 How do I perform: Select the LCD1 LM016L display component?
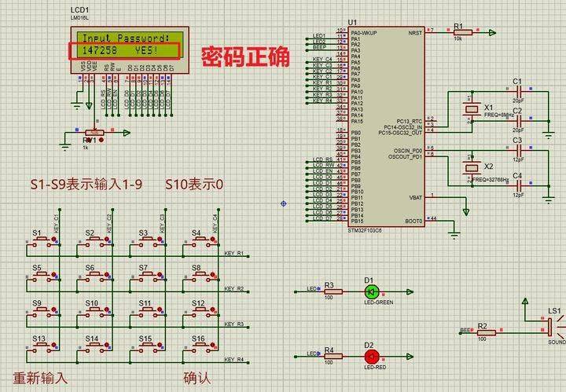tap(129, 49)
